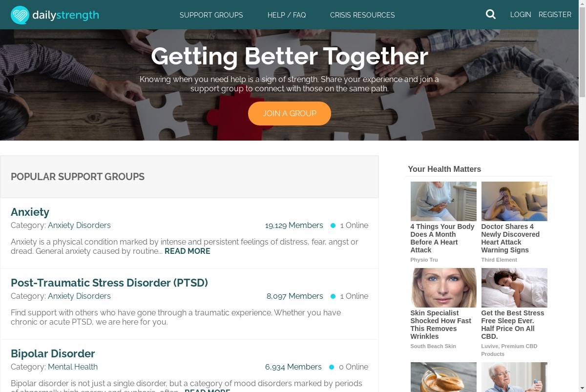Click the Register link
The width and height of the screenshot is (586, 392).
pyautogui.click(x=555, y=15)
